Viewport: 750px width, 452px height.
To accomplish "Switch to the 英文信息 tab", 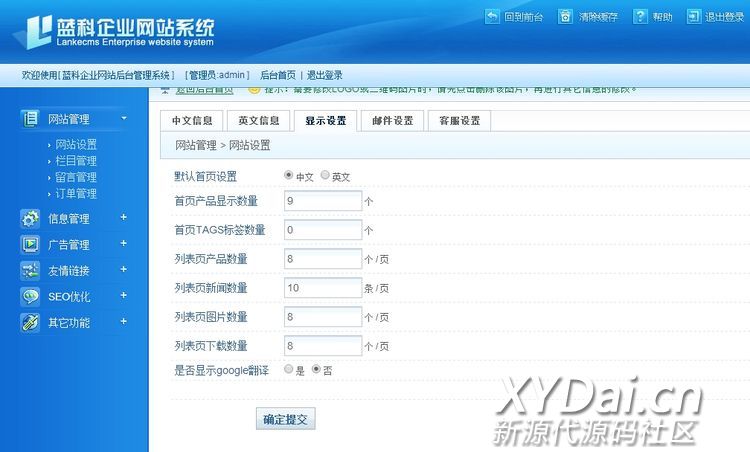I will (259, 121).
